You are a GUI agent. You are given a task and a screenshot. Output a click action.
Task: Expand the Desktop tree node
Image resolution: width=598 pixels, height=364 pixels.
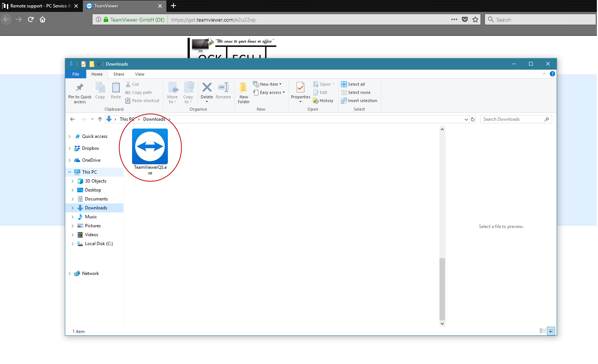pyautogui.click(x=73, y=190)
